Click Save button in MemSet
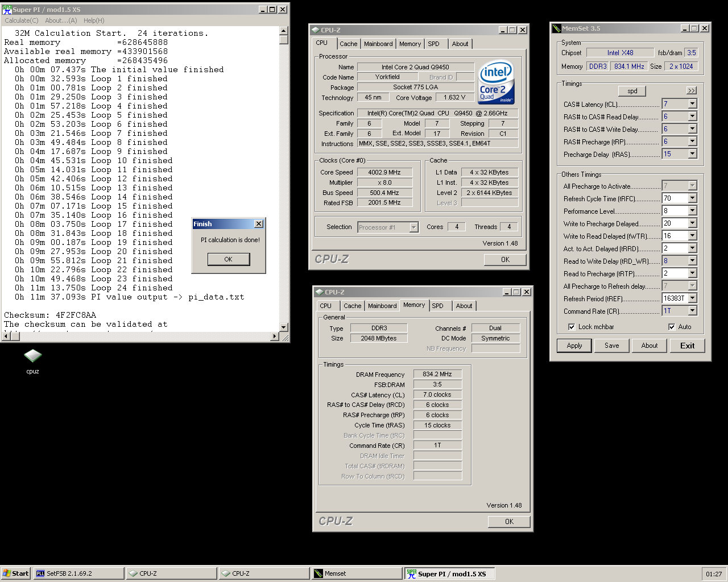The height and width of the screenshot is (582, 728). (612, 346)
